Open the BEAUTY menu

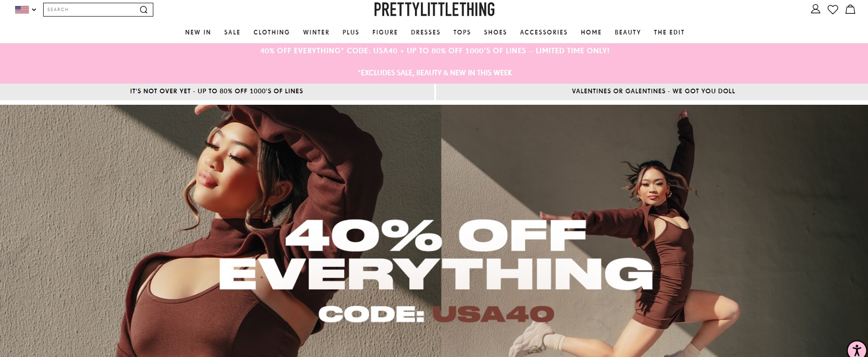[627, 32]
